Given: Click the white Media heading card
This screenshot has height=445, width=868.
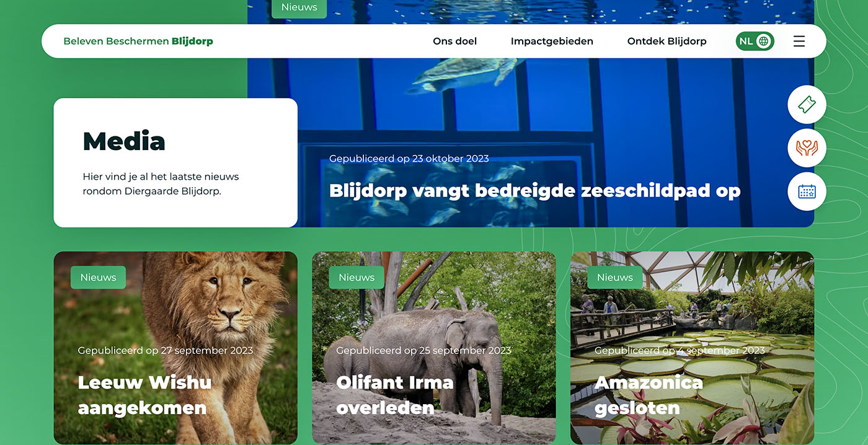Looking at the screenshot, I should point(175,162).
